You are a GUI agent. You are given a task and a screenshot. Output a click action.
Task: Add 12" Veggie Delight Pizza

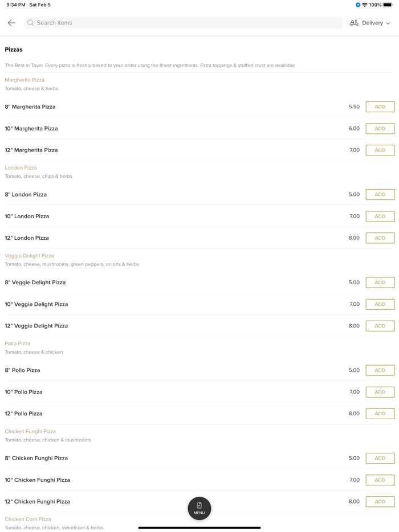point(380,326)
